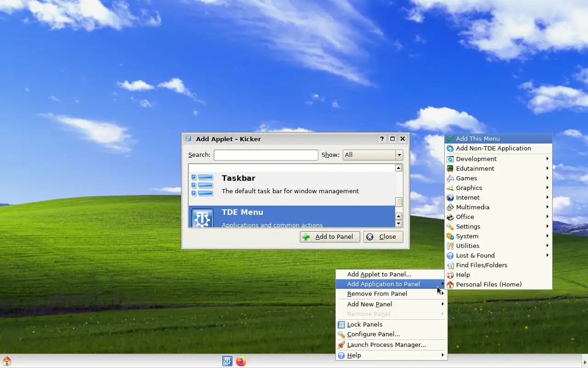The width and height of the screenshot is (588, 368).
Task: Select Add Application to Panel entry
Action: pyautogui.click(x=391, y=284)
